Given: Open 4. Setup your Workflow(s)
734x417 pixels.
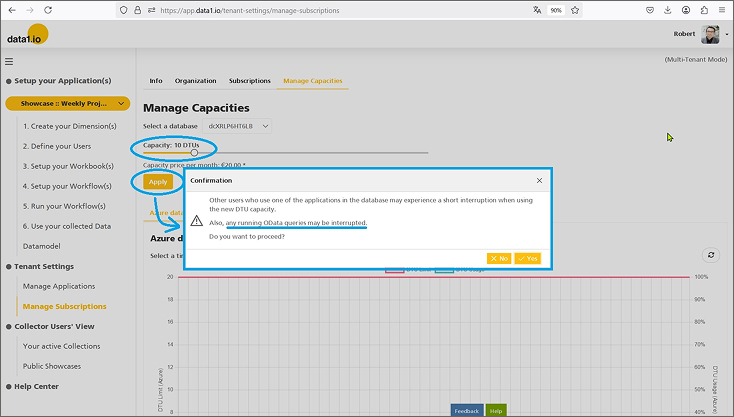Looking at the screenshot, I should 67,186.
